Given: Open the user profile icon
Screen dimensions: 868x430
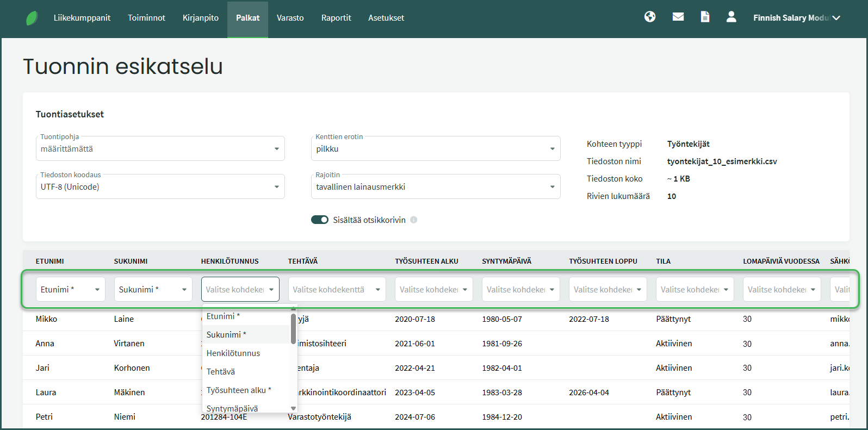Looking at the screenshot, I should [731, 17].
